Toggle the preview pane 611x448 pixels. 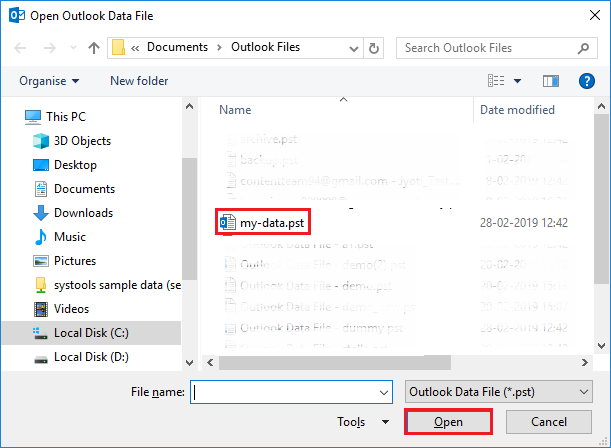click(551, 81)
